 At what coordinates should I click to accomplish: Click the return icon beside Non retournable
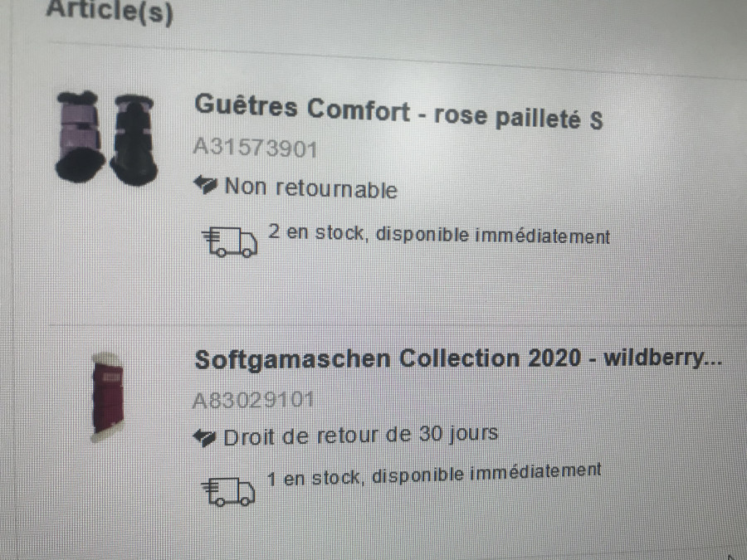pos(206,185)
